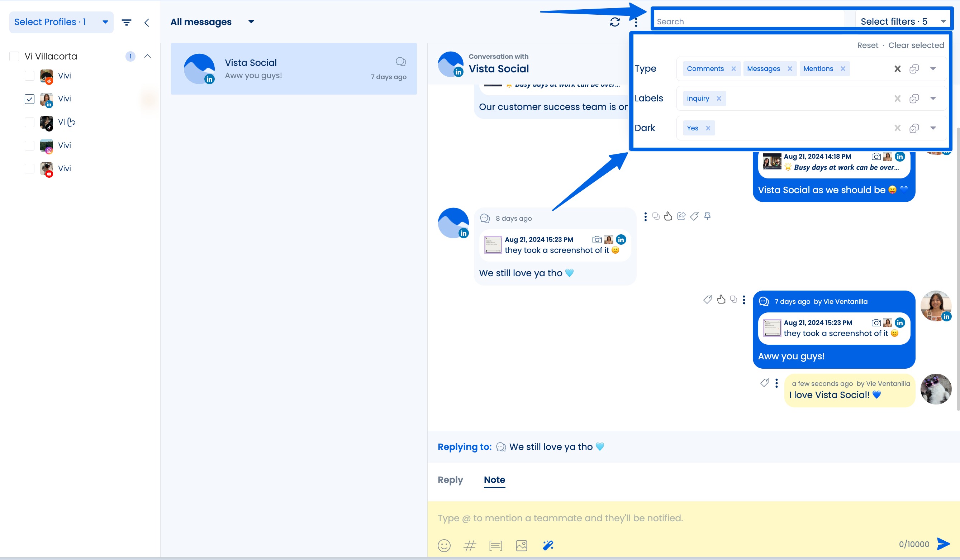Switch to the Note tab
Screen dimensions: 960x560
click(x=494, y=480)
